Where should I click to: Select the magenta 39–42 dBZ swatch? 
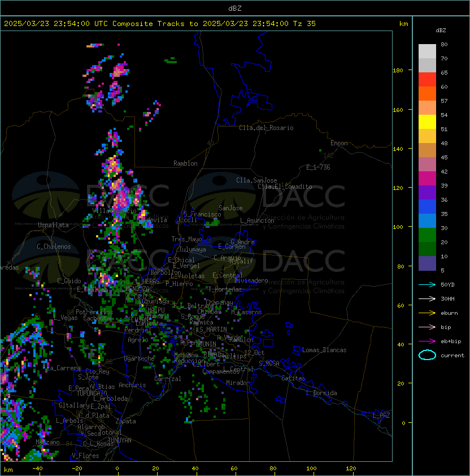[x=427, y=179]
